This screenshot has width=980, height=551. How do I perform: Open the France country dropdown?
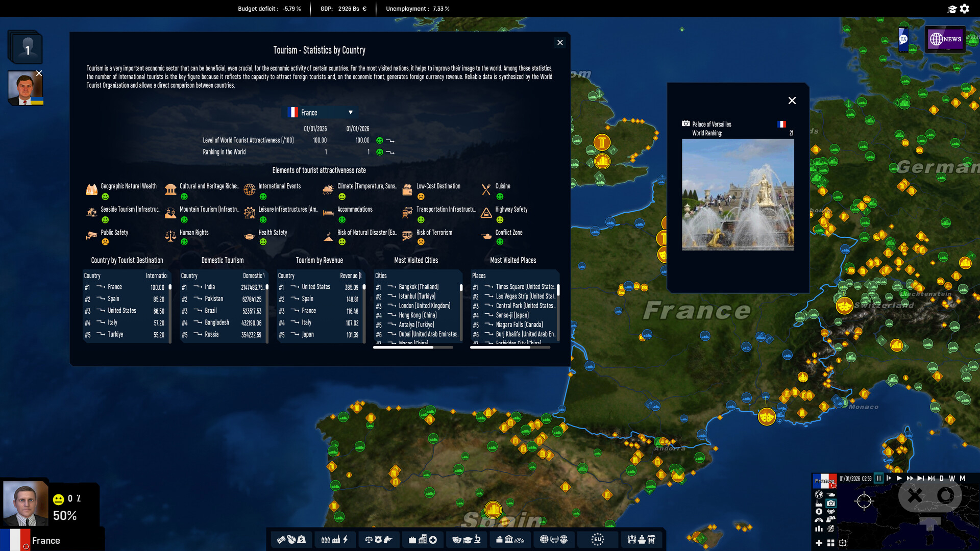pos(320,112)
